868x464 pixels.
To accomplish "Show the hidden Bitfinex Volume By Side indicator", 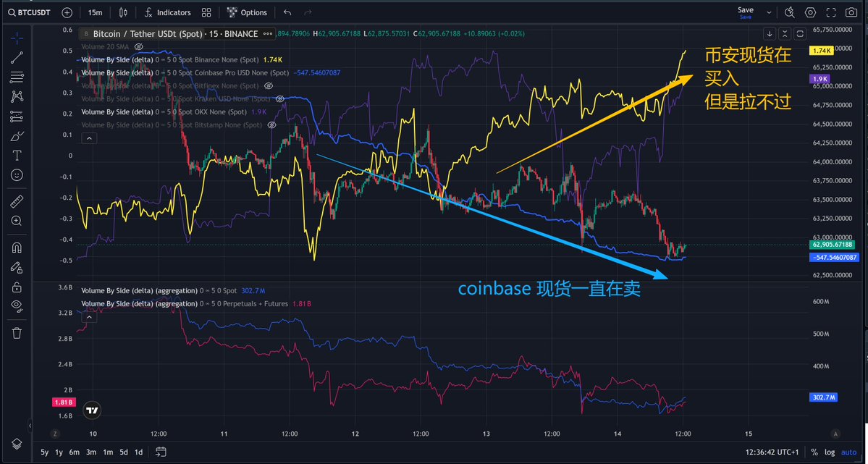I will click(x=269, y=86).
